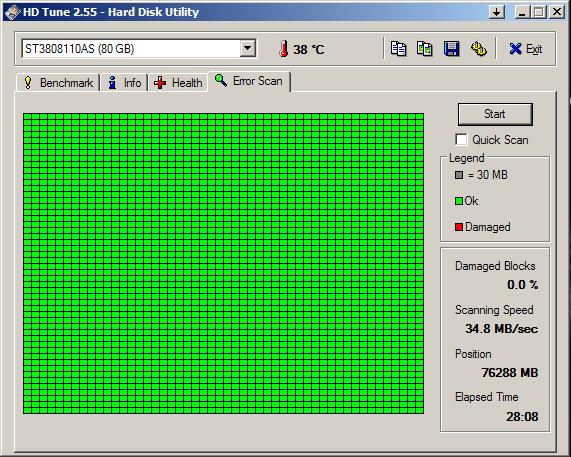Click the ST3808110AS (80 GB) drive field

pos(139,48)
